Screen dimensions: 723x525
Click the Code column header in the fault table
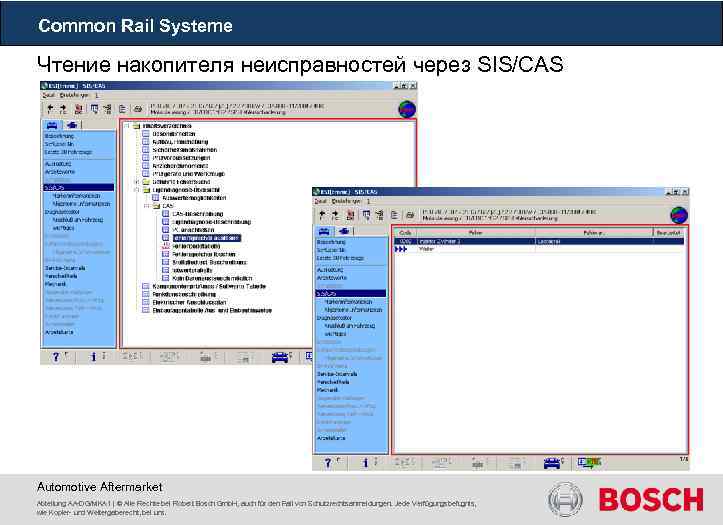click(405, 233)
